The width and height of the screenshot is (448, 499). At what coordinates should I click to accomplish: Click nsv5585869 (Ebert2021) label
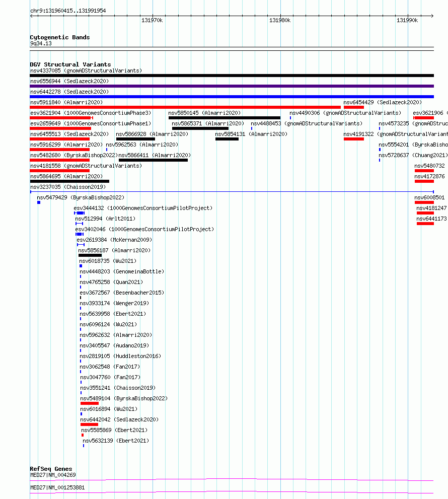(114, 430)
